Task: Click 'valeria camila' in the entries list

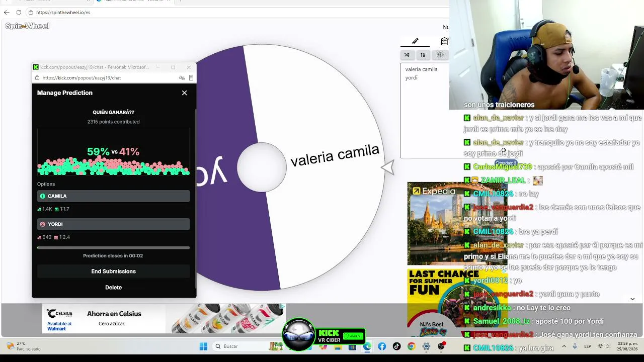Action: (x=421, y=69)
